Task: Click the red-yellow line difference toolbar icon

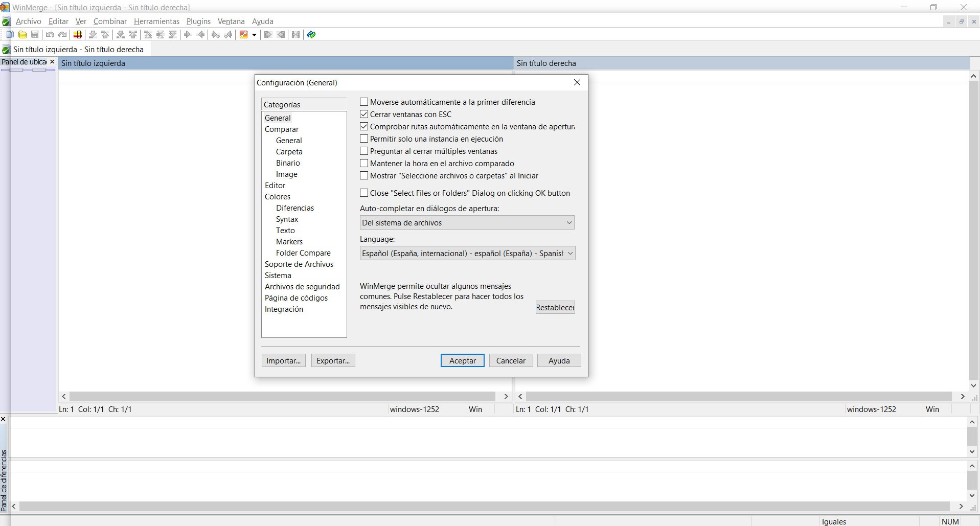Action: point(78,35)
